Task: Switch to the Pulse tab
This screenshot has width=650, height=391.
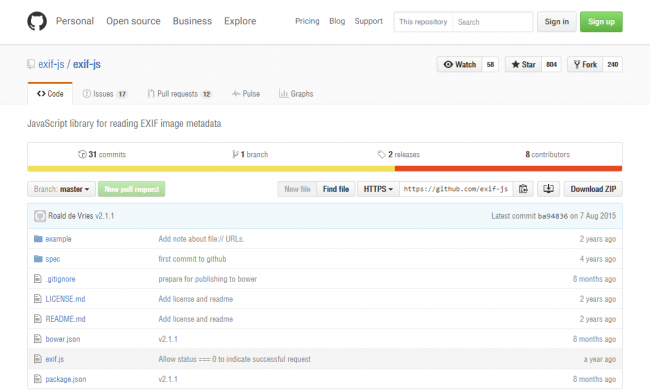Action: (246, 94)
